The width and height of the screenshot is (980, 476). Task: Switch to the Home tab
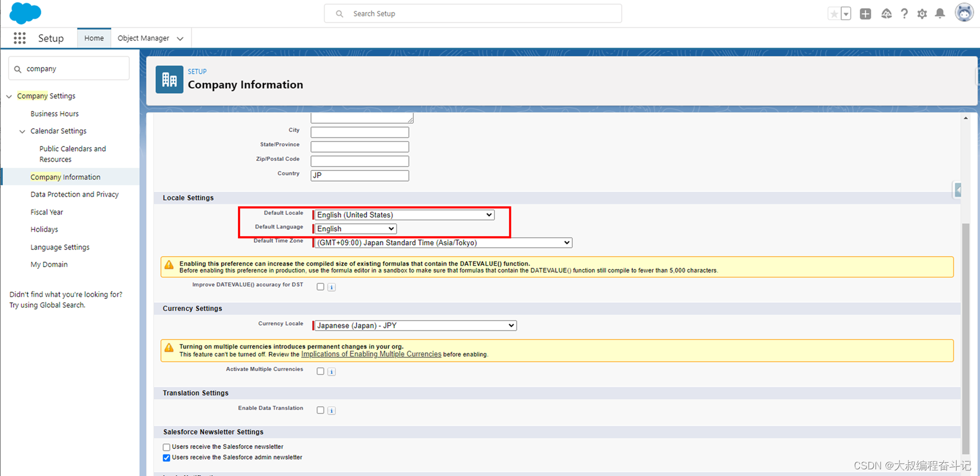[x=94, y=38]
